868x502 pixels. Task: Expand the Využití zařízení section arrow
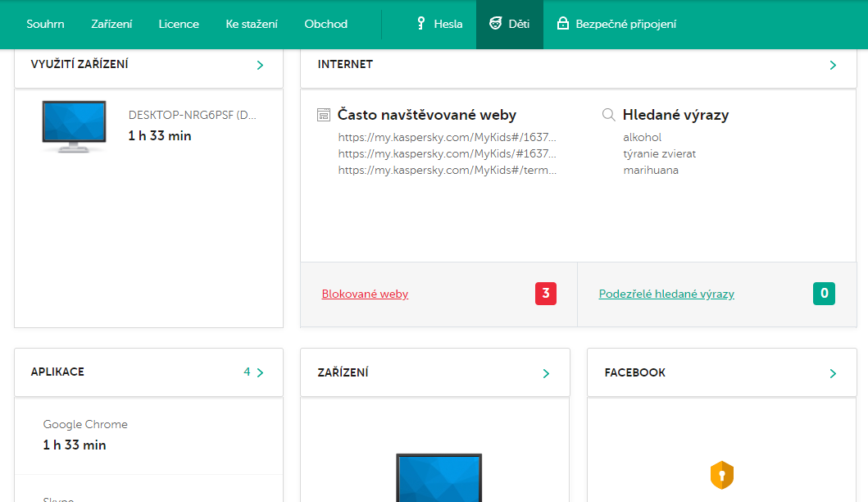coord(260,65)
